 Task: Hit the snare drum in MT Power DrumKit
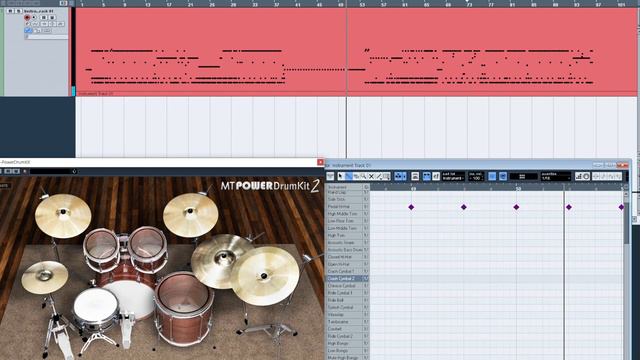click(x=96, y=306)
